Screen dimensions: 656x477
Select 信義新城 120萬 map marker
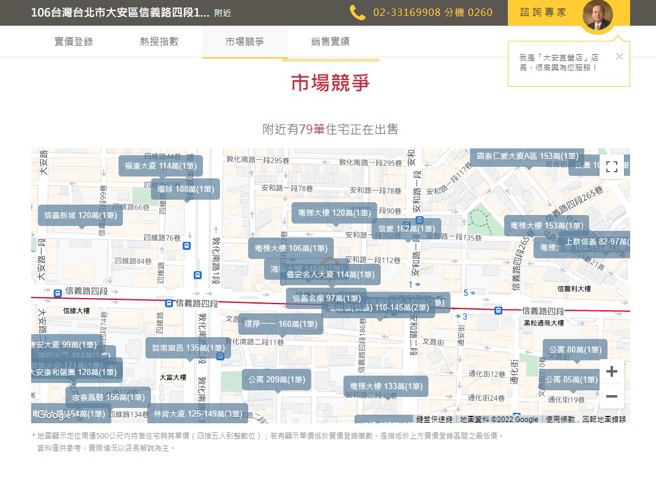pos(80,215)
